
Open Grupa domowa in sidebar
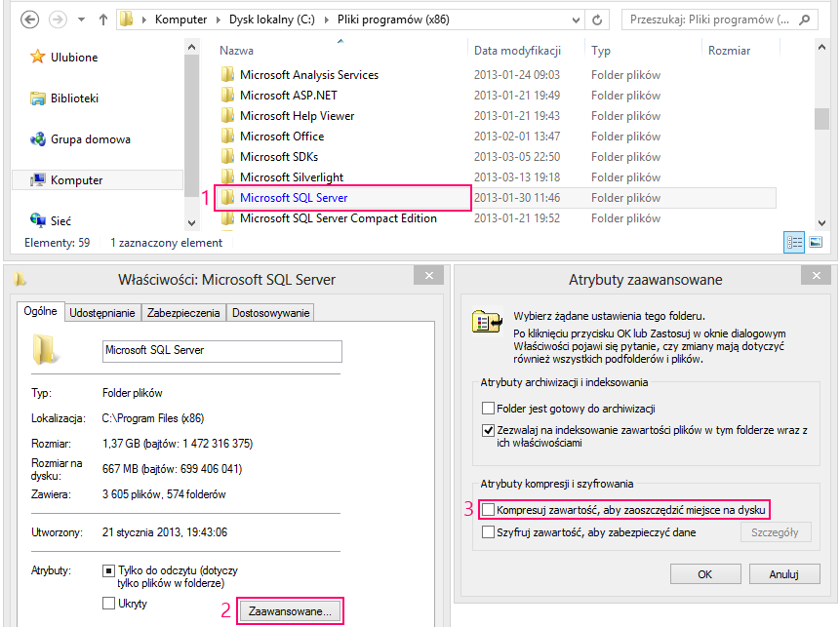click(90, 139)
